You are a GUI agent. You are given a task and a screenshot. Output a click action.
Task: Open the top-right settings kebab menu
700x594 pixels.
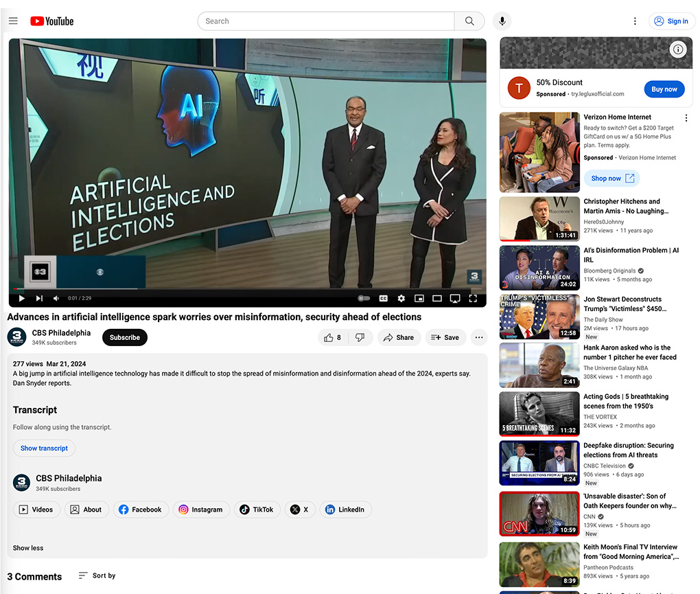[635, 21]
